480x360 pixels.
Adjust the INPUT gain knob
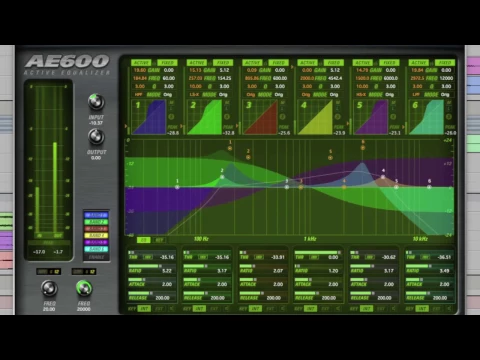pos(96,102)
